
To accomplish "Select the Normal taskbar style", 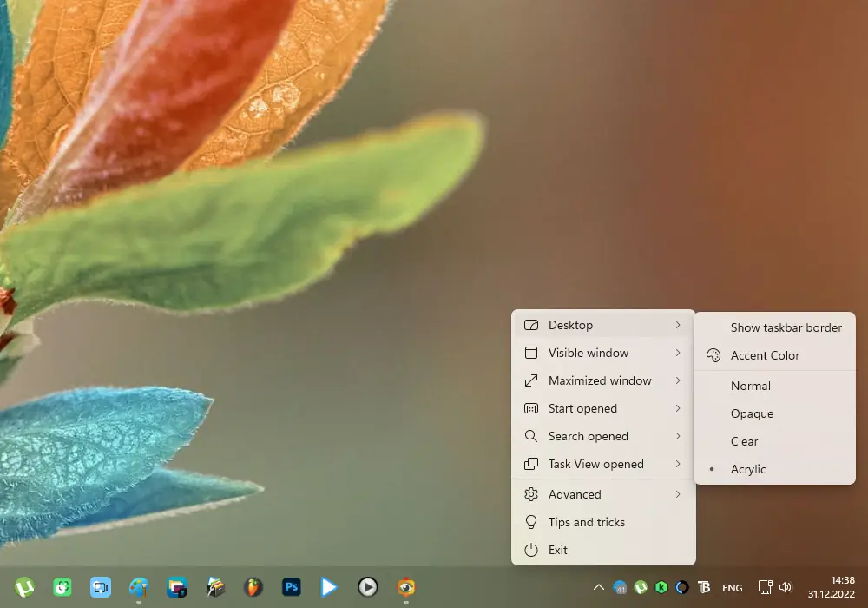I will point(774,386).
